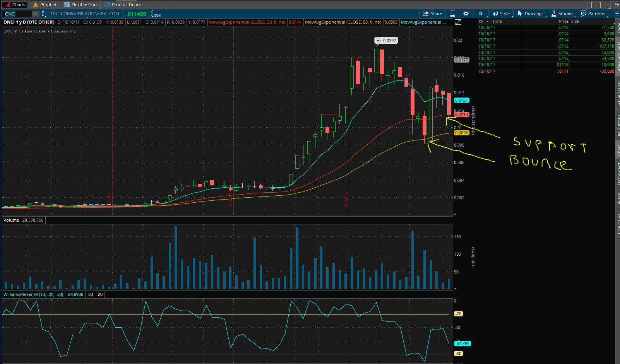
Task: Click the Hi: 0.0192 price bubble
Action: pos(386,41)
